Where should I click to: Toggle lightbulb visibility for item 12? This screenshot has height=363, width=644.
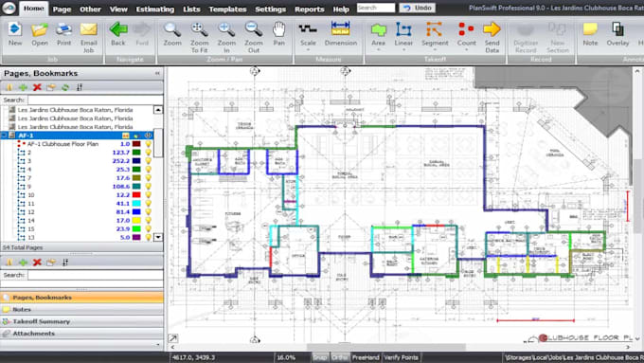(x=149, y=212)
